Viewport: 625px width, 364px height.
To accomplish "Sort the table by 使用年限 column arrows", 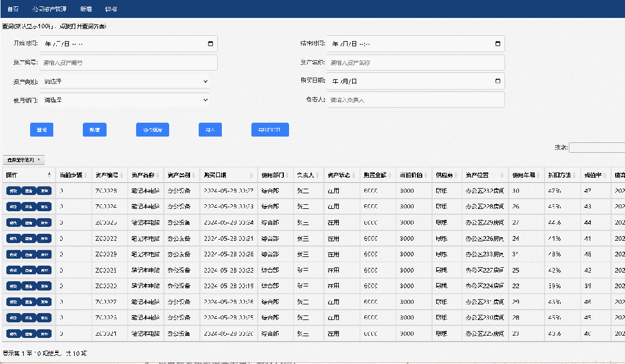I will (538, 175).
